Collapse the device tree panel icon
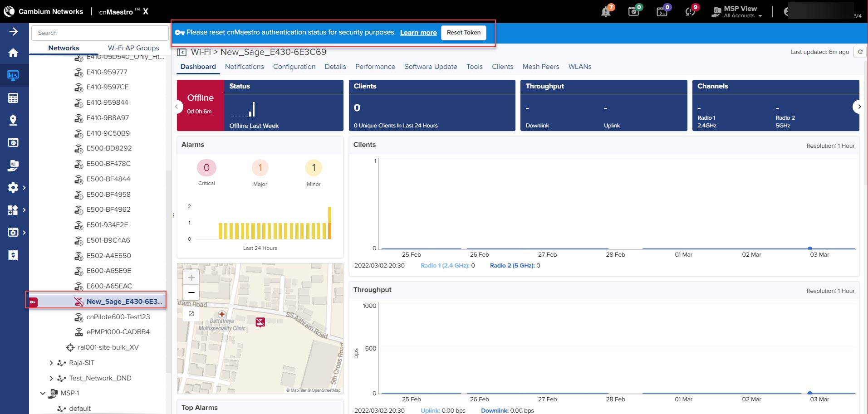The image size is (868, 414). tap(182, 52)
